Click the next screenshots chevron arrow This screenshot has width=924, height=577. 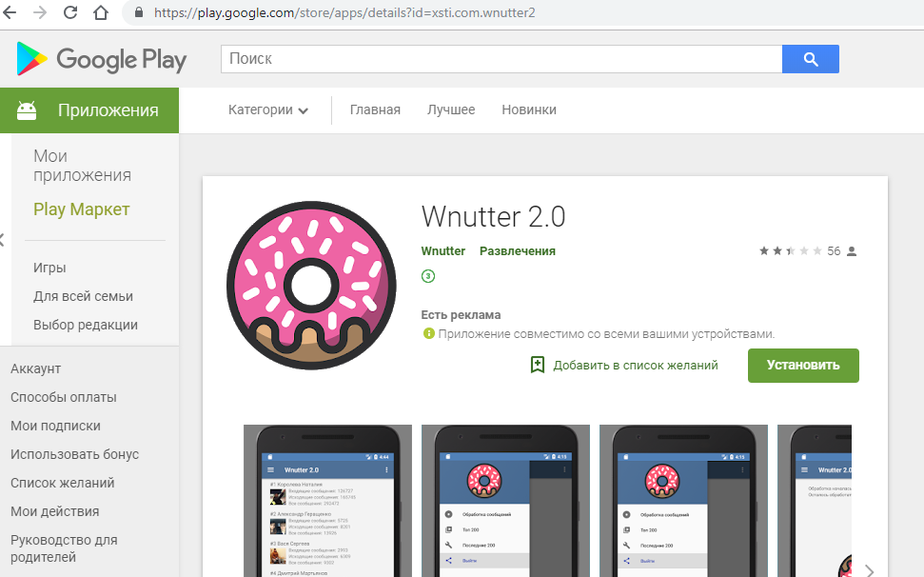869,570
